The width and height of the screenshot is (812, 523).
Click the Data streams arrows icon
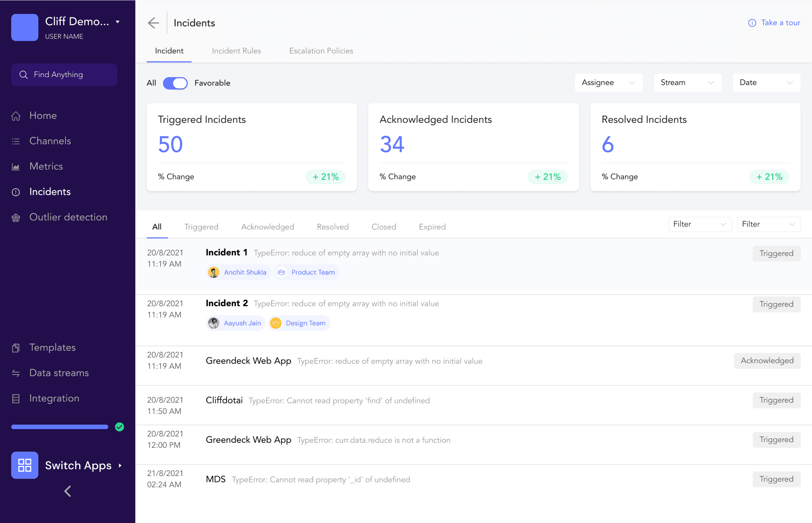click(16, 373)
